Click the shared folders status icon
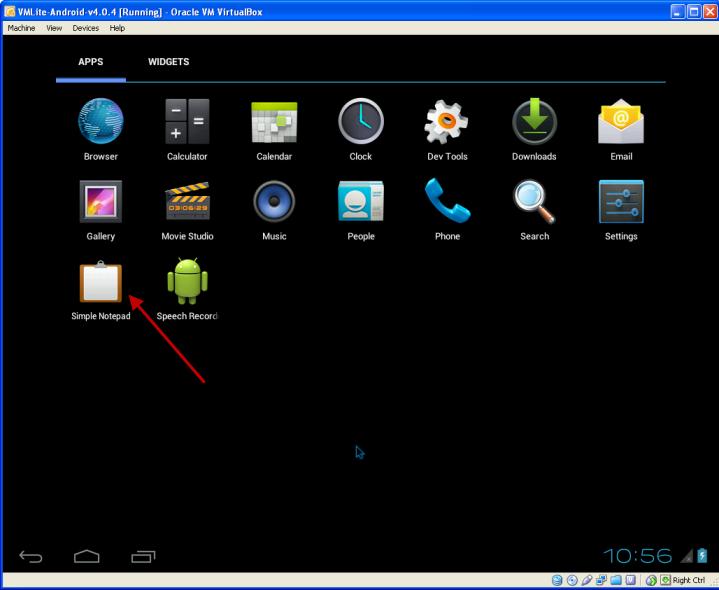This screenshot has width=719, height=590. tap(616, 580)
